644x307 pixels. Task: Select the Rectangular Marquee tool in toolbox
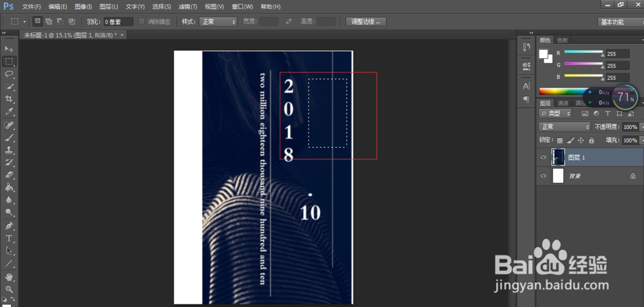[9, 61]
